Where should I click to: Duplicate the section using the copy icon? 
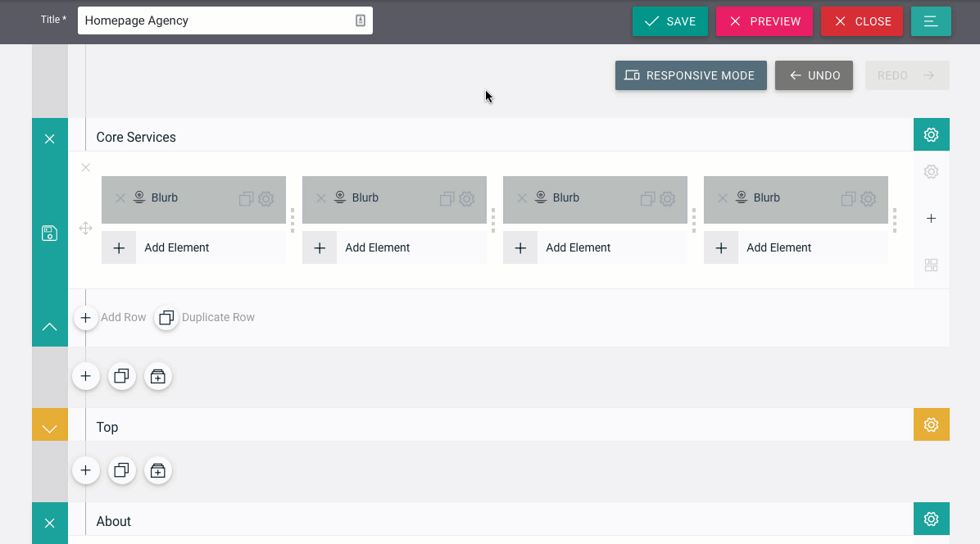pos(121,376)
